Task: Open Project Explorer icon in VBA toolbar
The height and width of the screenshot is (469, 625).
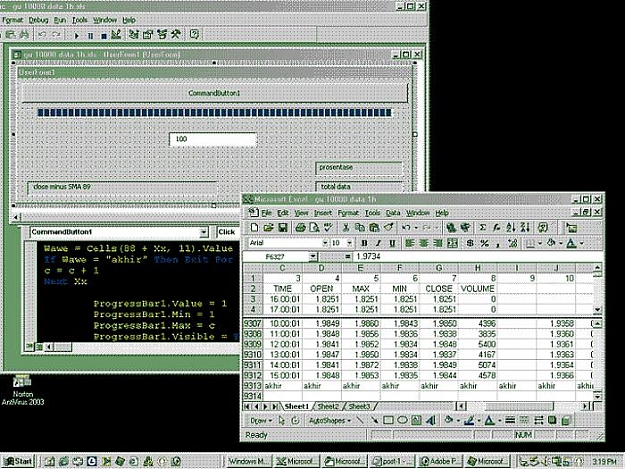Action: coord(134,35)
